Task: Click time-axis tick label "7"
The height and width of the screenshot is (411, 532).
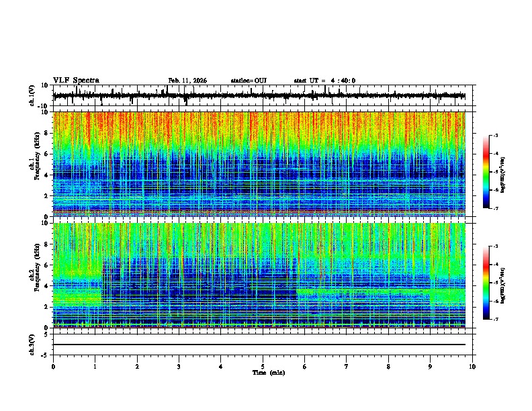Action: point(347,367)
